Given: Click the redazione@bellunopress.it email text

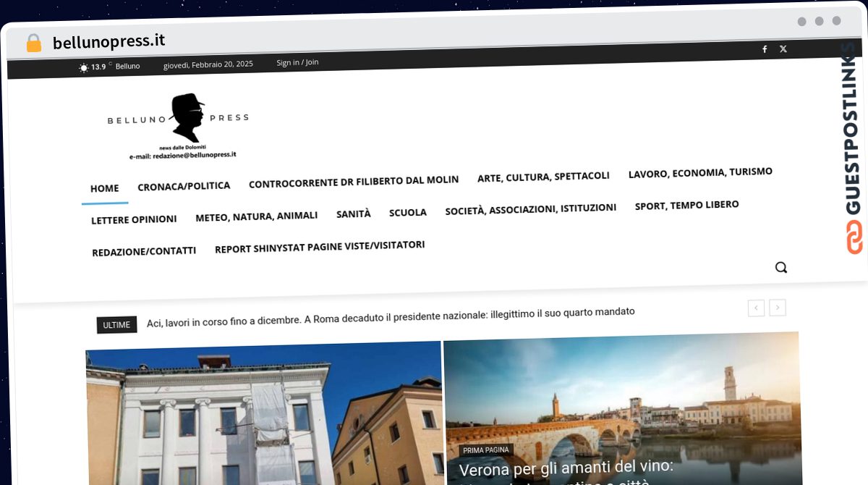Looking at the screenshot, I should click(195, 155).
